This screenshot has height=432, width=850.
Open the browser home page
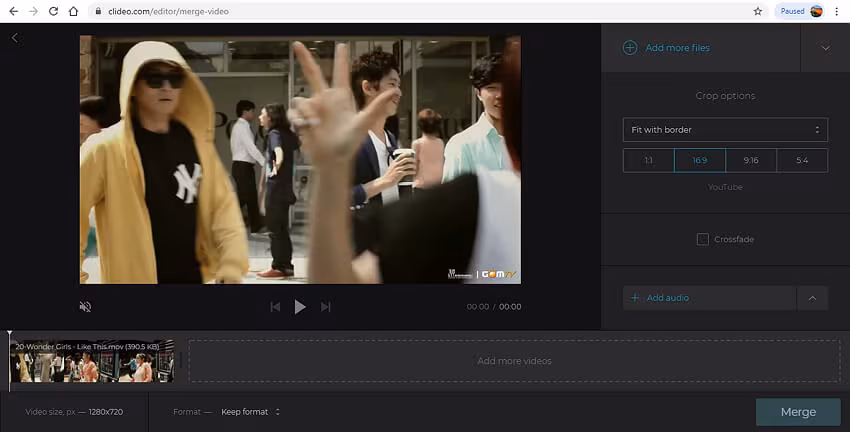click(73, 11)
